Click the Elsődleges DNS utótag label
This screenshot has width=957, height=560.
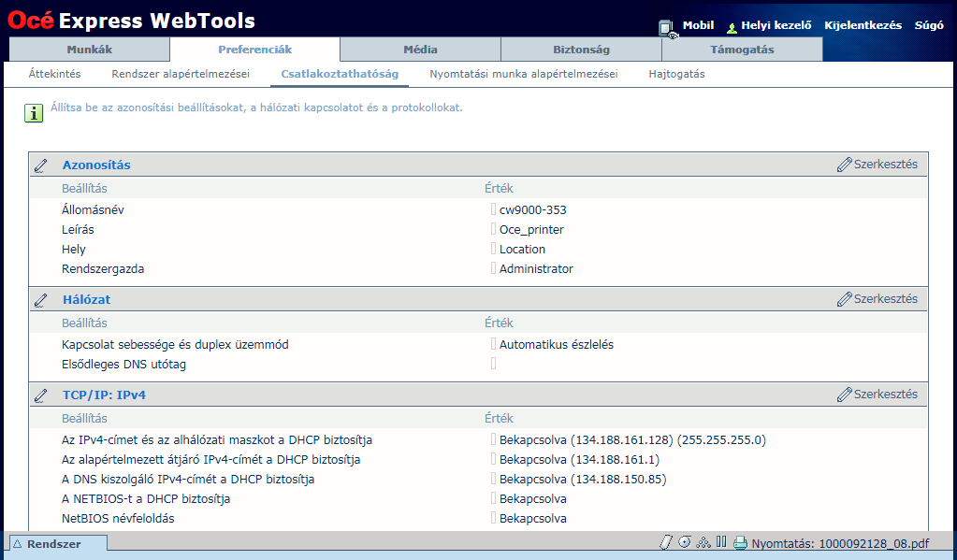tap(123, 365)
